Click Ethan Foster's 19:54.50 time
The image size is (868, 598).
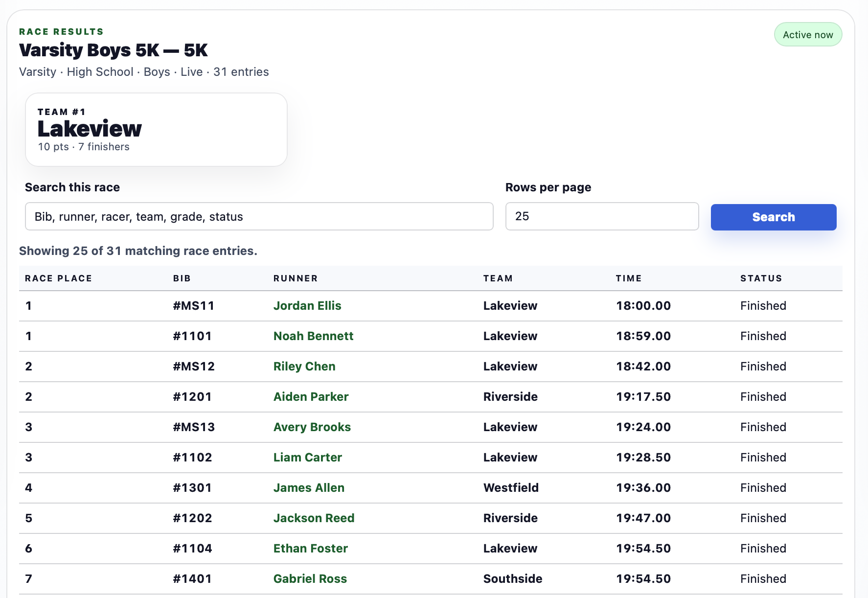(643, 549)
